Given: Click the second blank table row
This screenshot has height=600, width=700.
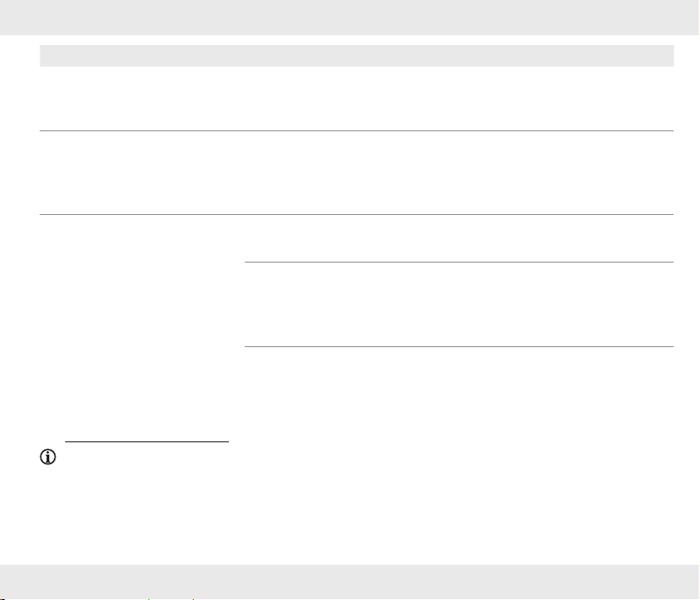Looking at the screenshot, I should [x=357, y=173].
